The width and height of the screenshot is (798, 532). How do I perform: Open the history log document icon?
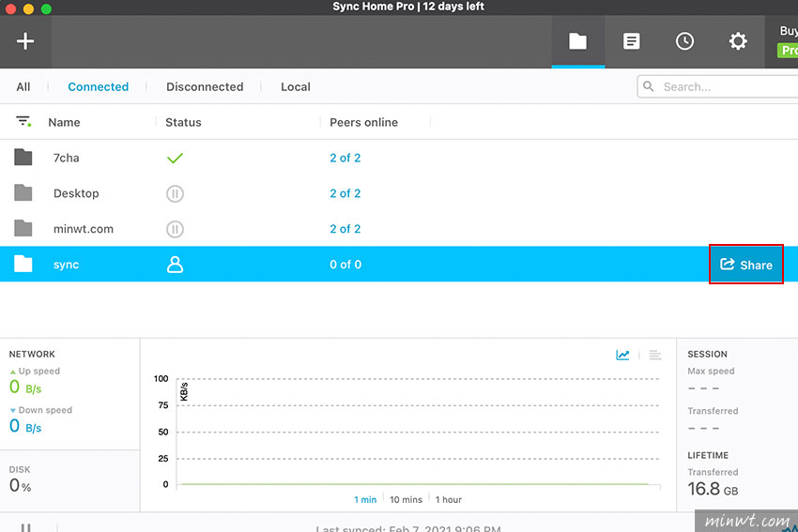(x=631, y=41)
